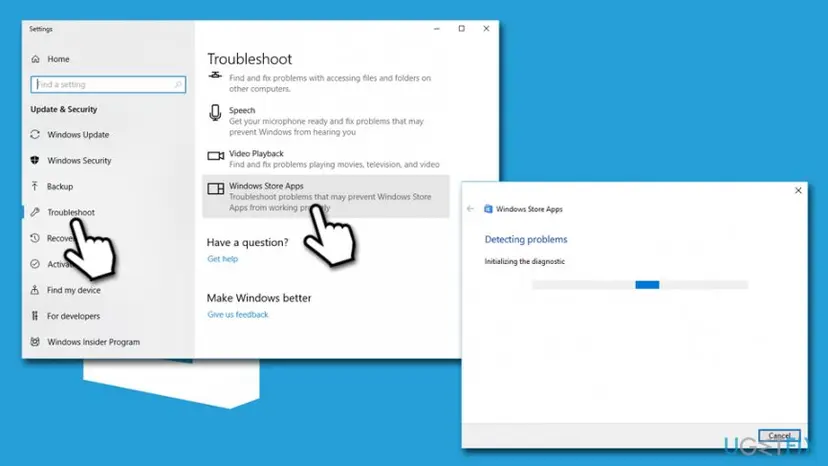Click the Windows Store Apps icon in list
Viewport: 828px width, 466px height.
click(x=215, y=189)
